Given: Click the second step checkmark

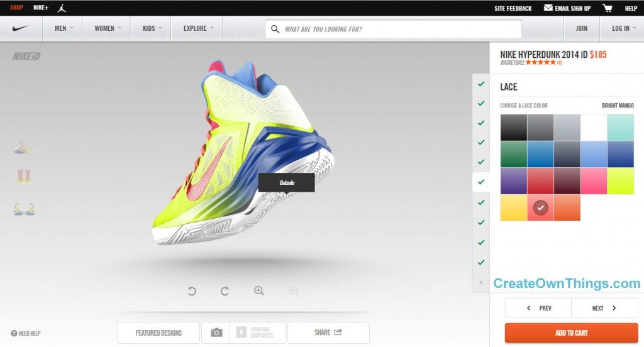Looking at the screenshot, I should point(481,104).
